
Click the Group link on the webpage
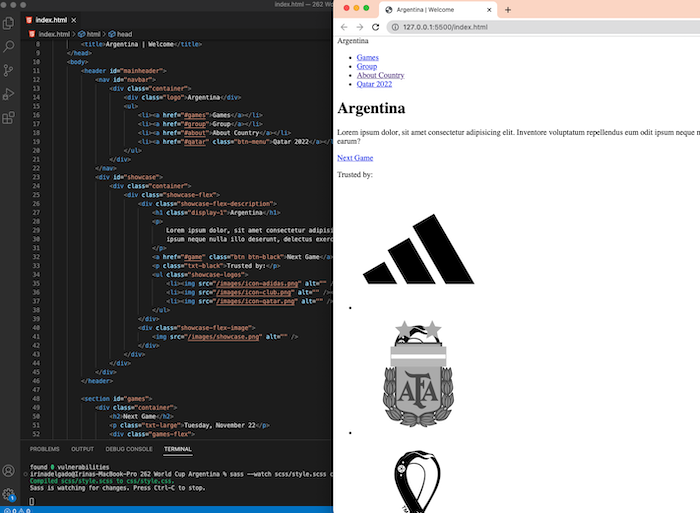coord(367,67)
